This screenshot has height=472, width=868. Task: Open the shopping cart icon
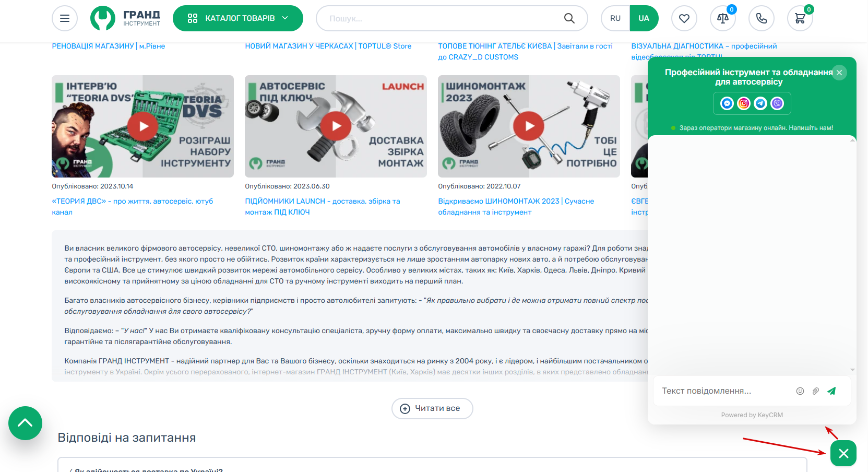pyautogui.click(x=800, y=18)
